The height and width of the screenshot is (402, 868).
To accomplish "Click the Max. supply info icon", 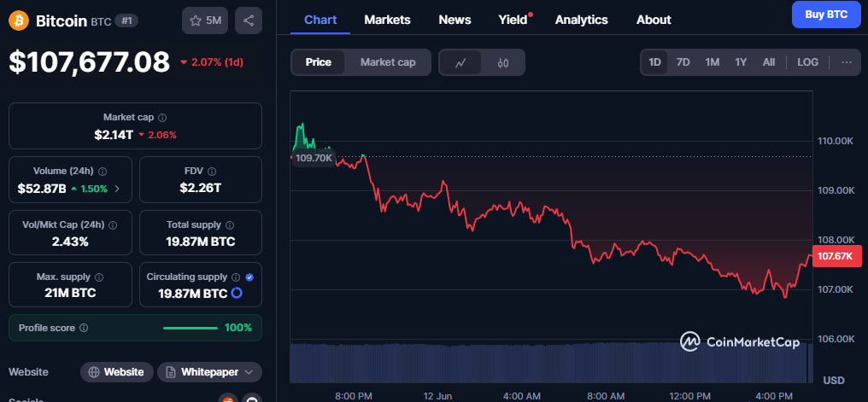I will click(99, 277).
